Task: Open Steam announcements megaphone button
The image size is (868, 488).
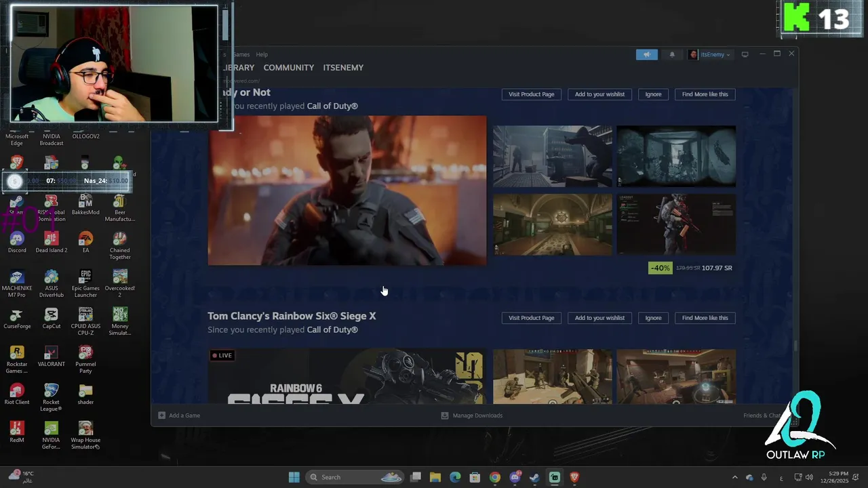Action: click(646, 54)
